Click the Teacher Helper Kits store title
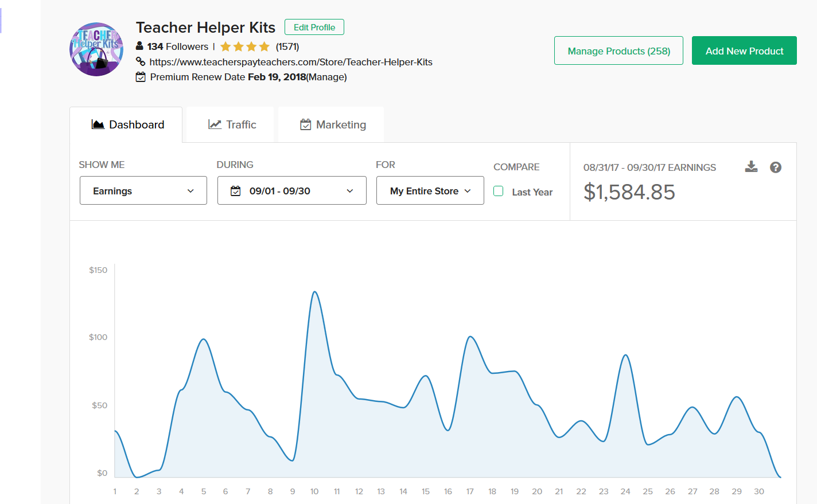Viewport: 817px width, 504px height. 205,28
